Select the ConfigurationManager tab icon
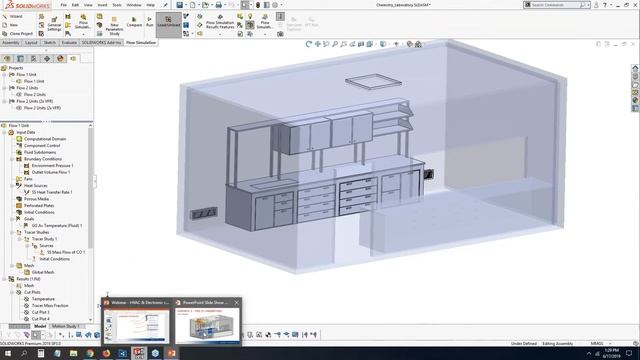The height and width of the screenshot is (360, 640). [x=34, y=59]
